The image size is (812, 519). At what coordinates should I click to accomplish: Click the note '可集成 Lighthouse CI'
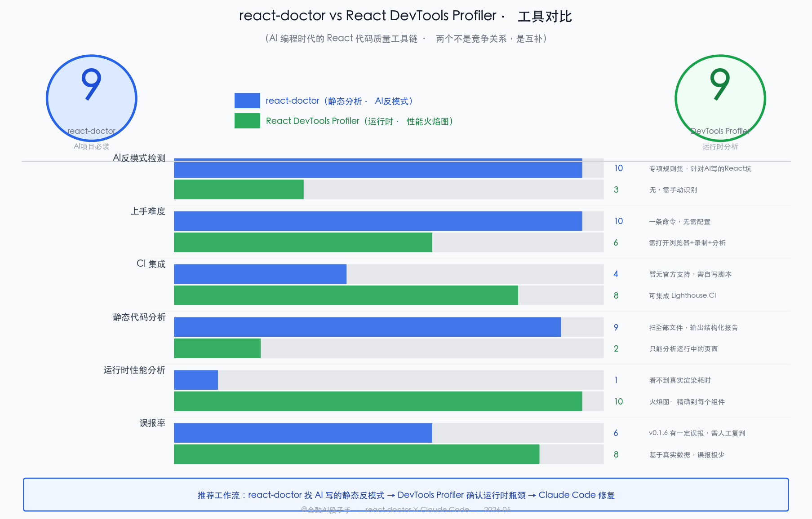click(683, 295)
